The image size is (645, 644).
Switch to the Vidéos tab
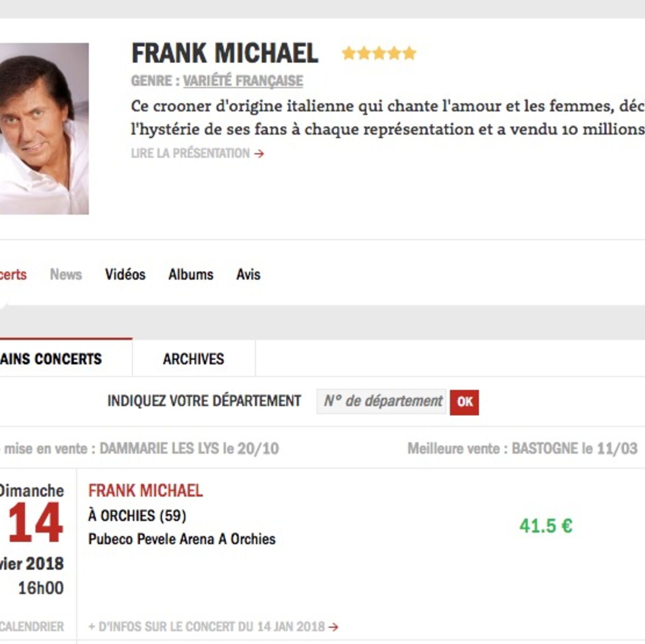point(125,274)
